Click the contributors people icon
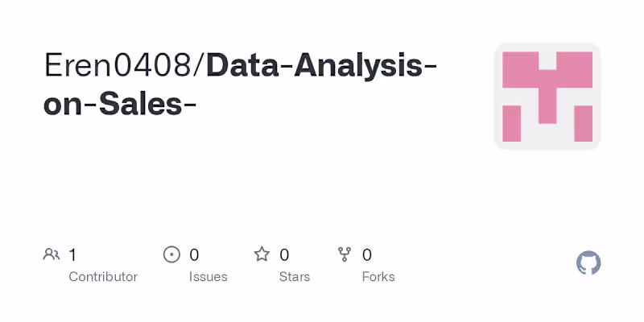Screen dimensions: 644x322 coord(52,255)
